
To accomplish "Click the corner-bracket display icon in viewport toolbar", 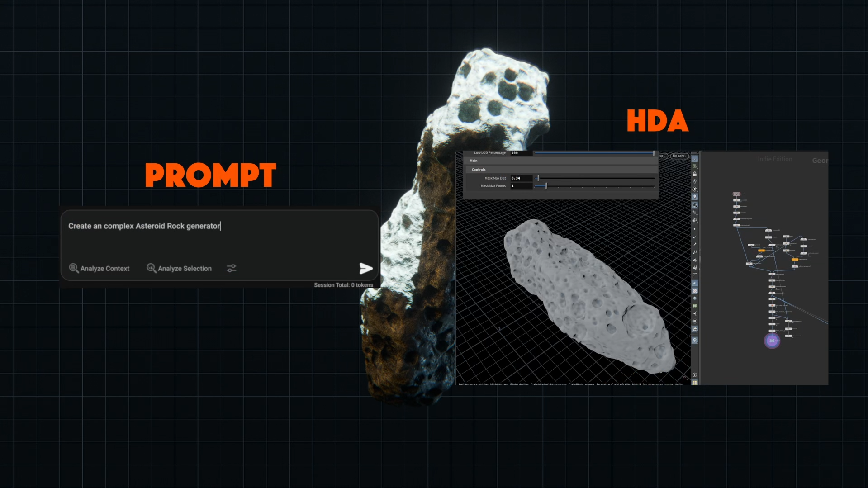I will pos(695,275).
